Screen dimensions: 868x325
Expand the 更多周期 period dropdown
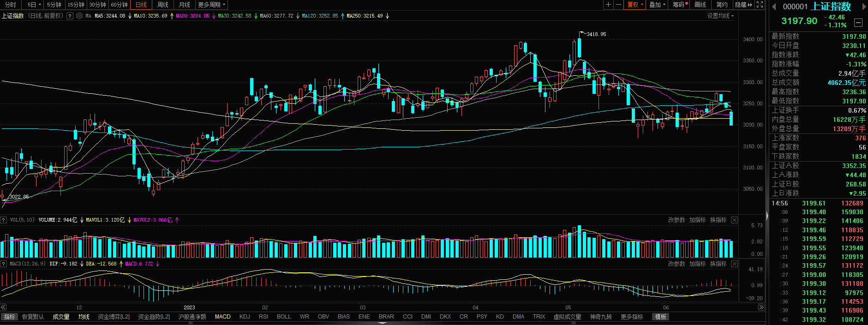pyautogui.click(x=212, y=5)
